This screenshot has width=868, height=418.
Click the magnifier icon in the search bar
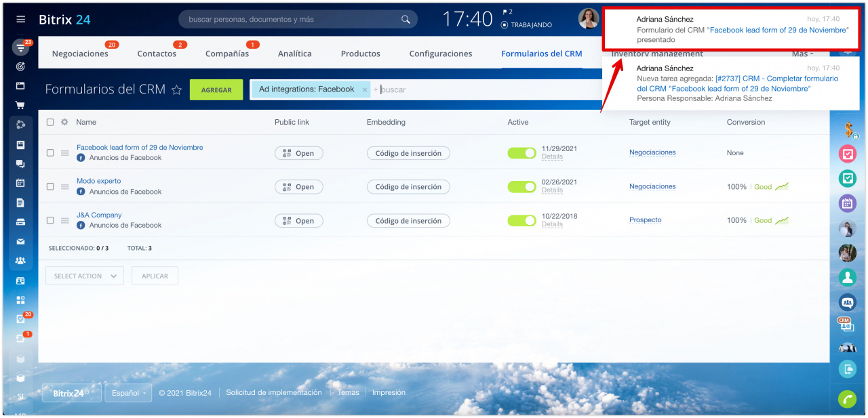[x=406, y=20]
